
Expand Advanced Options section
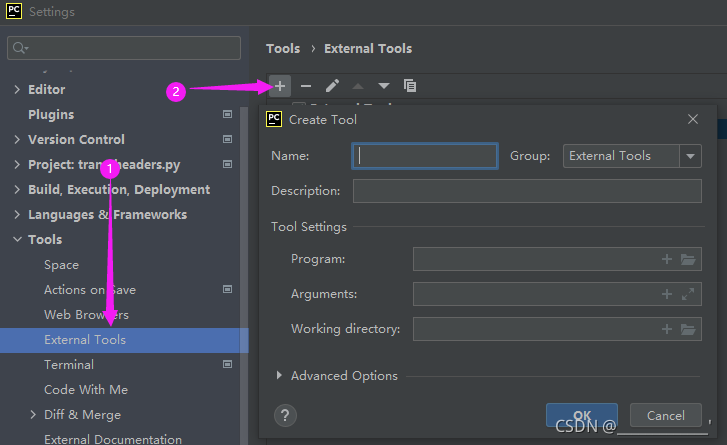tap(279, 376)
